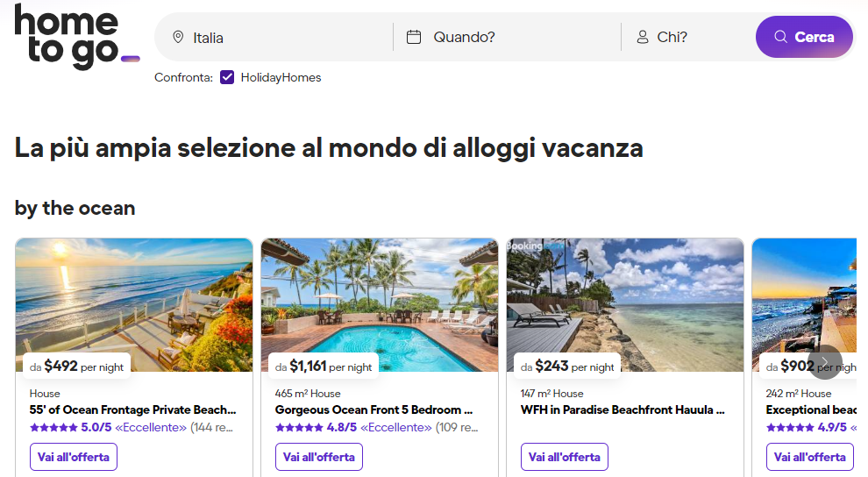The image size is (868, 477).
Task: Open WFH in Paradise Beachfront Hauula listing
Action: pyautogui.click(x=623, y=409)
